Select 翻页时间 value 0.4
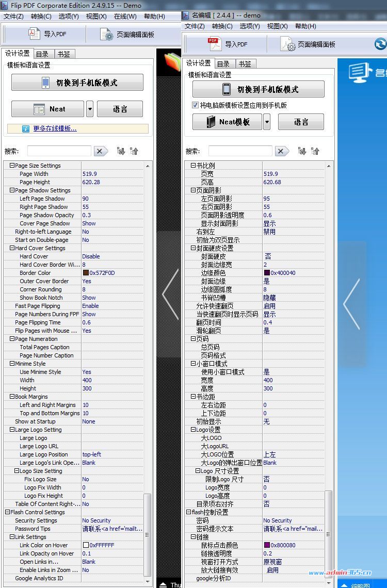The image size is (387, 588). pos(268,322)
